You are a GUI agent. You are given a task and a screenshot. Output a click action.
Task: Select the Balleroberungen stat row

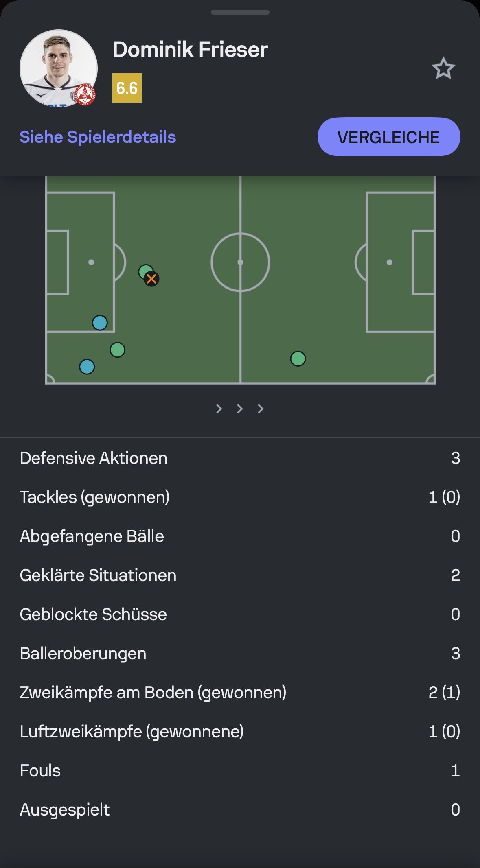(x=240, y=654)
